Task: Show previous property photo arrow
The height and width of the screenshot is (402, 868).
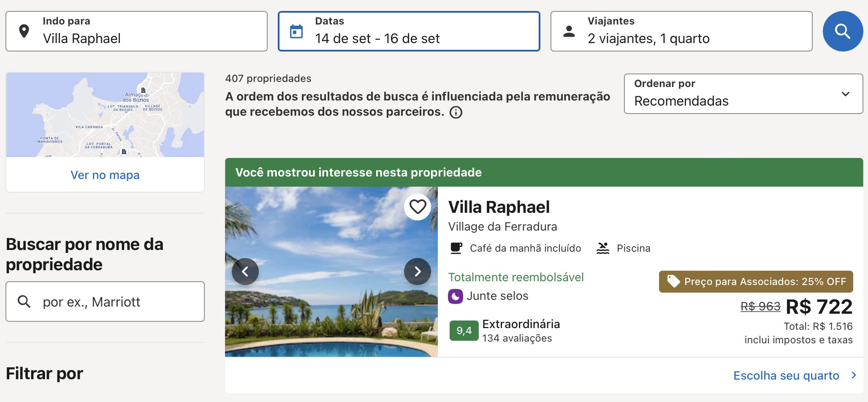Action: [245, 272]
